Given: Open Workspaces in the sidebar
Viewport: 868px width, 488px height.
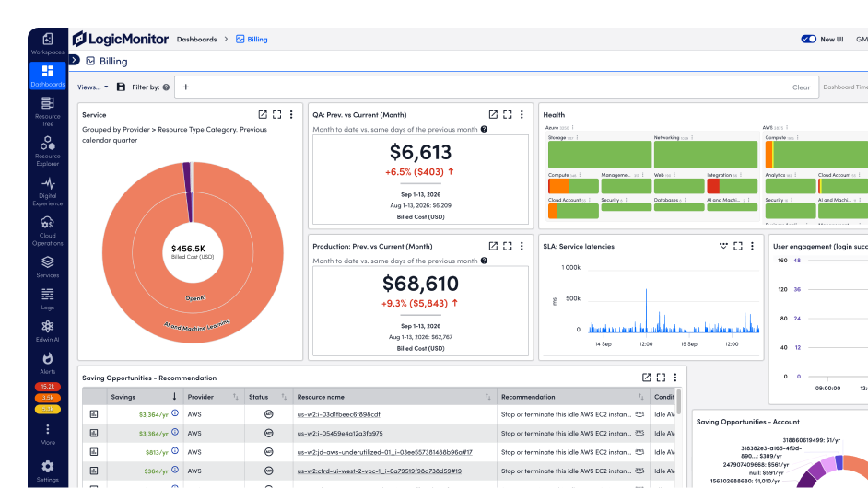Looking at the screenshot, I should click(x=48, y=43).
